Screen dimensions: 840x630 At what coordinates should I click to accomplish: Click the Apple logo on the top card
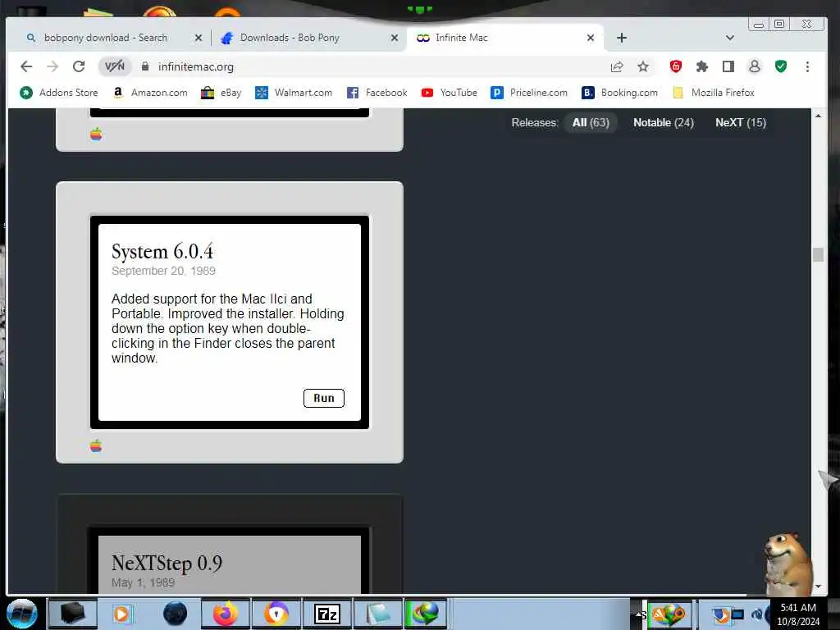(96, 134)
